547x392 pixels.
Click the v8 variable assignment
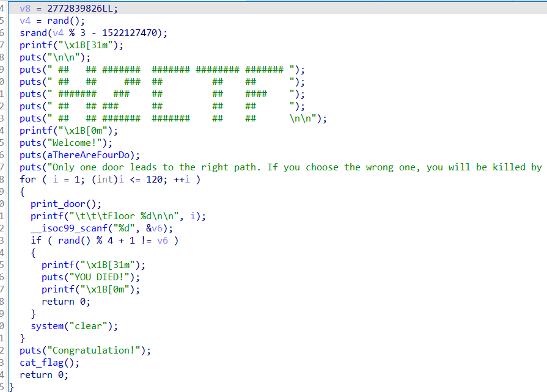(x=68, y=9)
